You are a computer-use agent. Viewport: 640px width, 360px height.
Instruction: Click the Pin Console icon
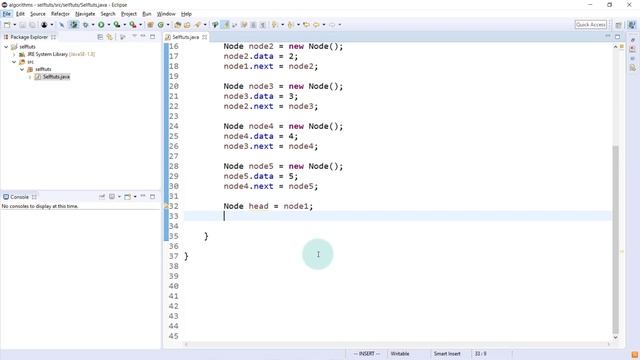(x=102, y=197)
